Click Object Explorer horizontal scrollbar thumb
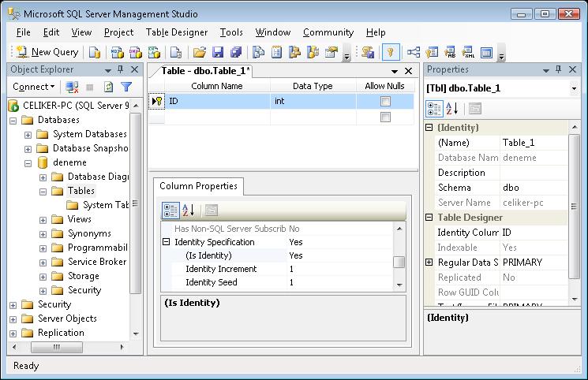Viewport: 588px width, 380px height. 57,347
